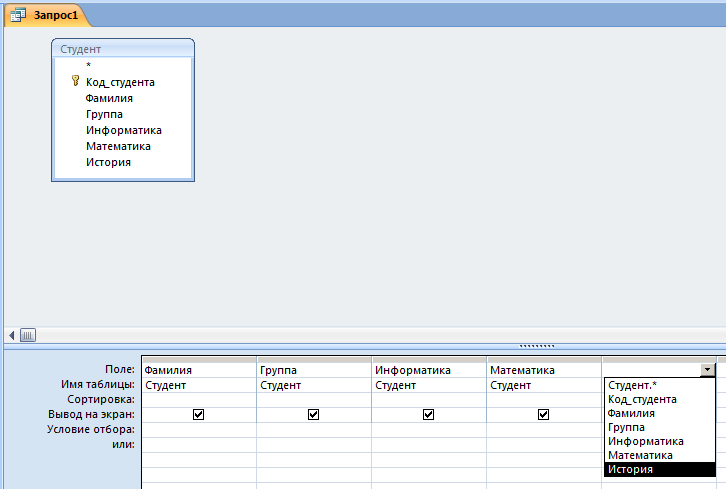Click the query icon on Запрос1 tab
The image size is (726, 489).
click(18, 16)
